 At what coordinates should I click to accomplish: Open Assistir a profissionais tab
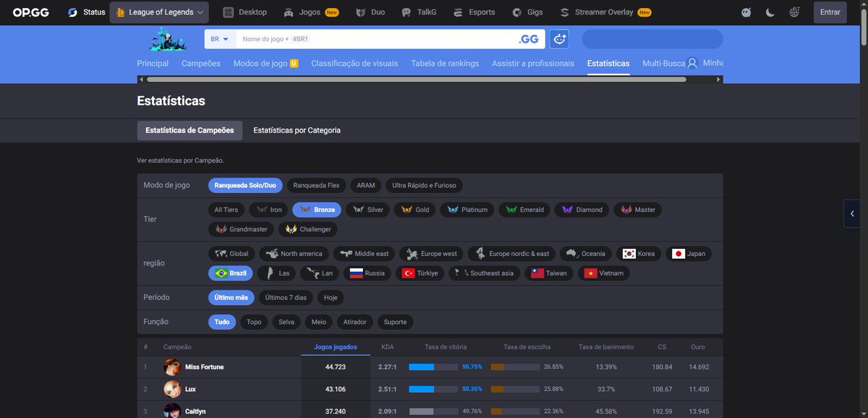point(533,64)
